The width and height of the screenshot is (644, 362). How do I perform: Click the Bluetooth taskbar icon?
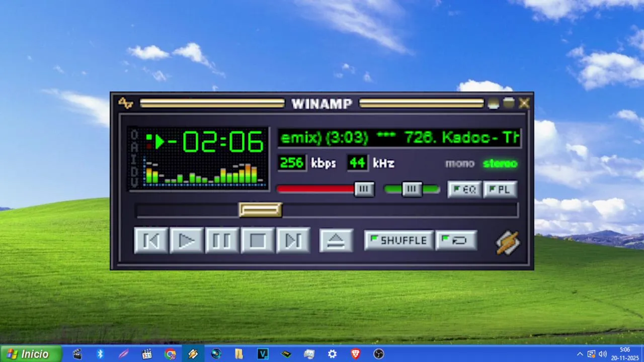(100, 354)
